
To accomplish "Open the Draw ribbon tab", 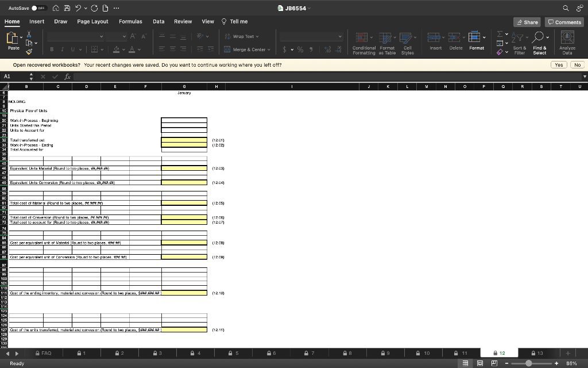I will [x=61, y=21].
